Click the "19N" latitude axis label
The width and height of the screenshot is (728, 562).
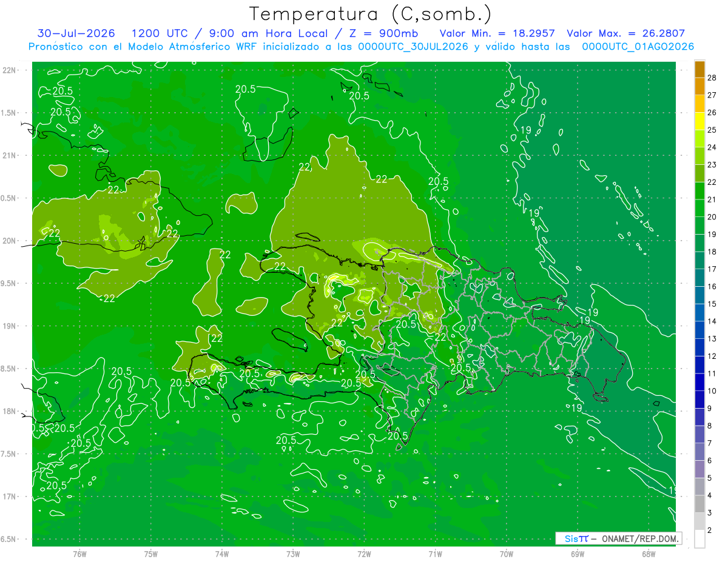tap(8, 326)
